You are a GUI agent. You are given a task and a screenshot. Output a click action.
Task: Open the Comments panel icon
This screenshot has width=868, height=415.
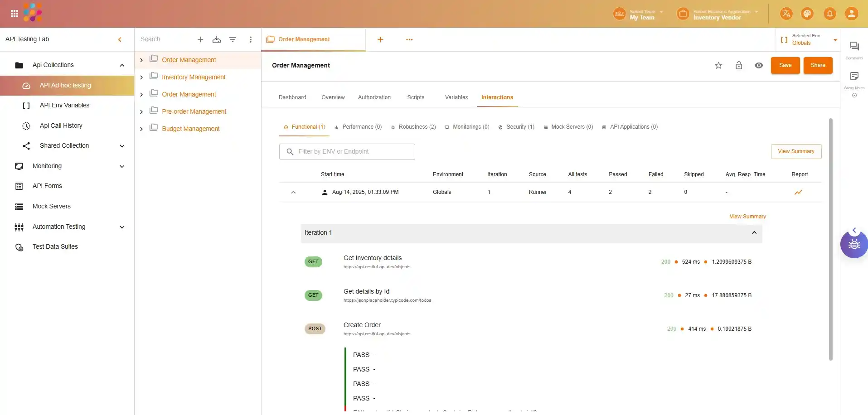pyautogui.click(x=854, y=47)
